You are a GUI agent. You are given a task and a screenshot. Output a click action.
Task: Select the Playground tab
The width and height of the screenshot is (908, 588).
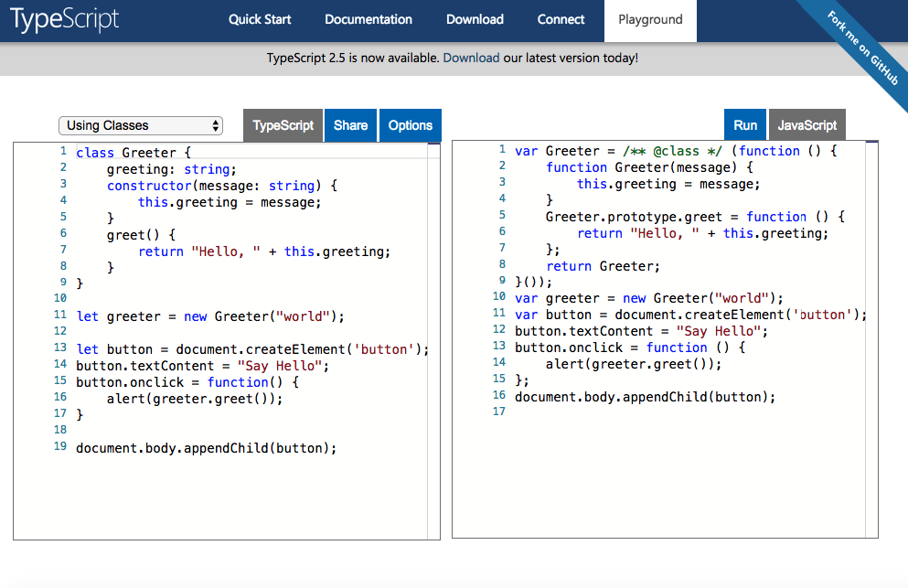pos(650,21)
